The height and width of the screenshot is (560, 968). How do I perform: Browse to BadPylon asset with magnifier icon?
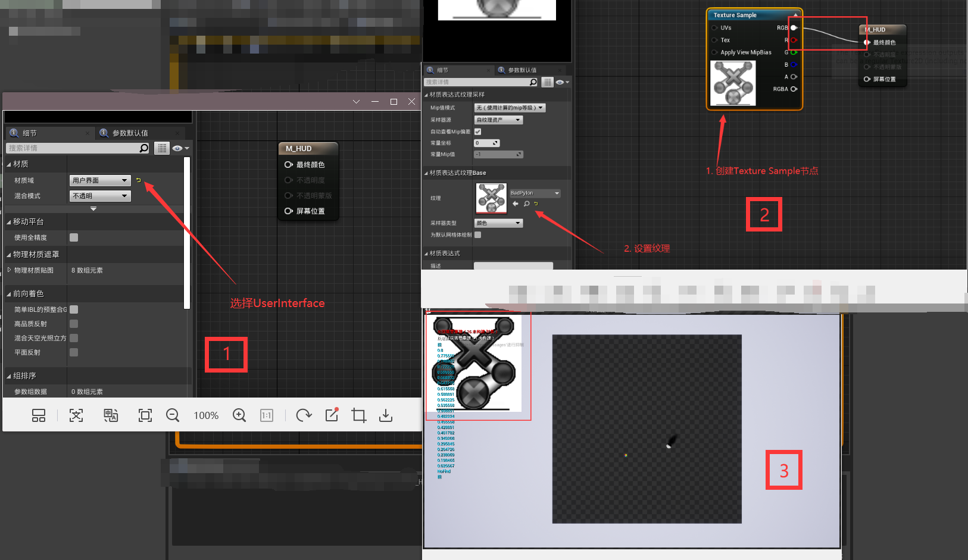click(x=526, y=204)
